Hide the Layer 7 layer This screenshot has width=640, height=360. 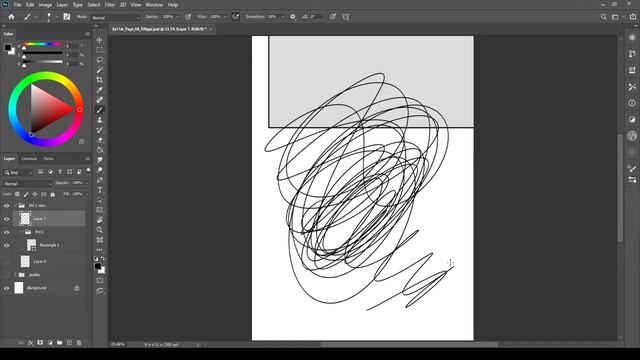(7, 219)
